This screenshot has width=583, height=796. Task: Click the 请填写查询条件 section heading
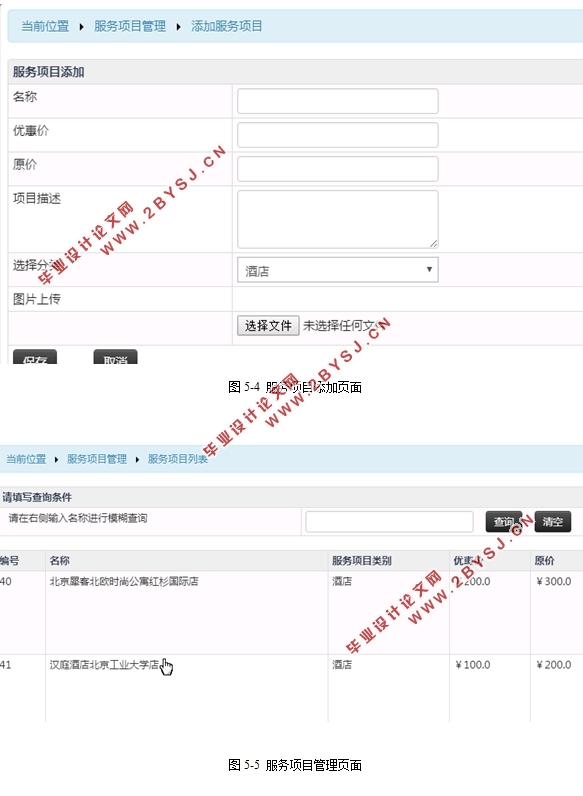click(37, 497)
